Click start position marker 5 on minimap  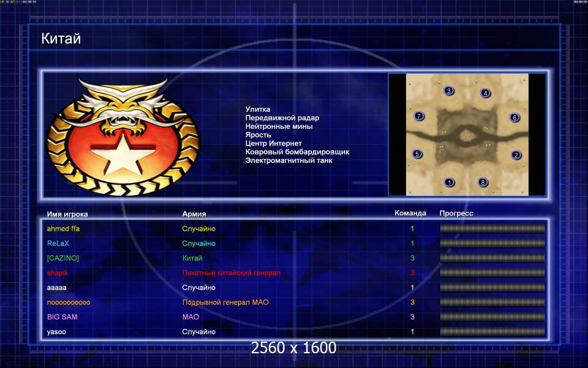coord(417,153)
